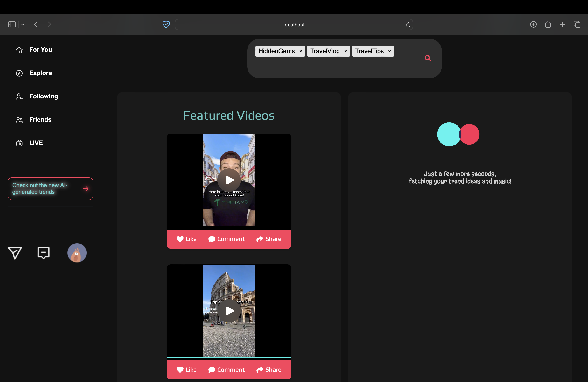Play the Tripiamo travel secret video
Image resolution: width=588 pixels, height=382 pixels.
click(229, 180)
